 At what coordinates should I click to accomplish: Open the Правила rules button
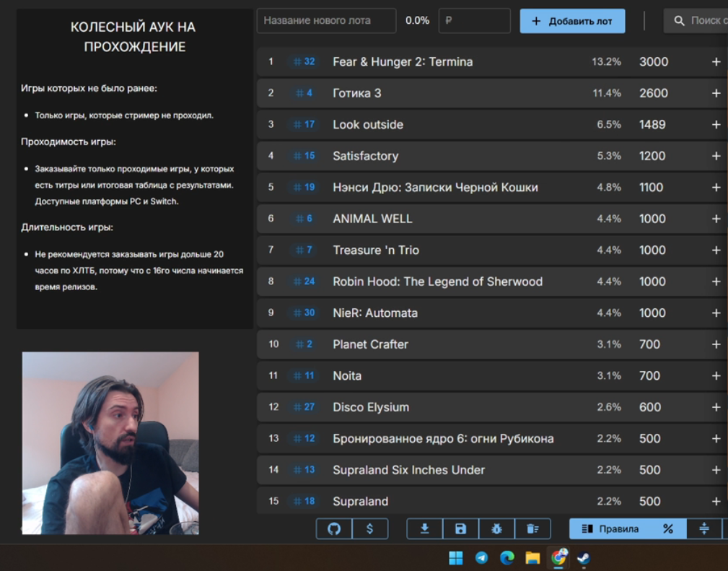pos(610,528)
